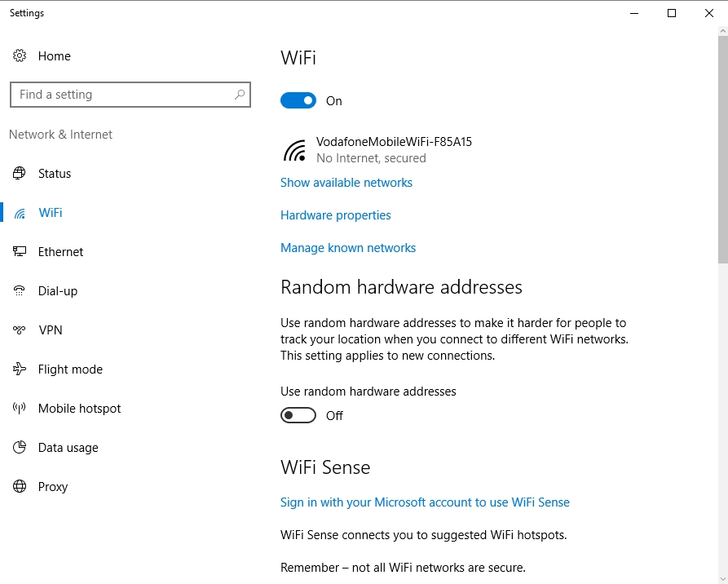
Task: Click the VodafoneMobileWiFi signal strength icon
Action: tap(293, 150)
